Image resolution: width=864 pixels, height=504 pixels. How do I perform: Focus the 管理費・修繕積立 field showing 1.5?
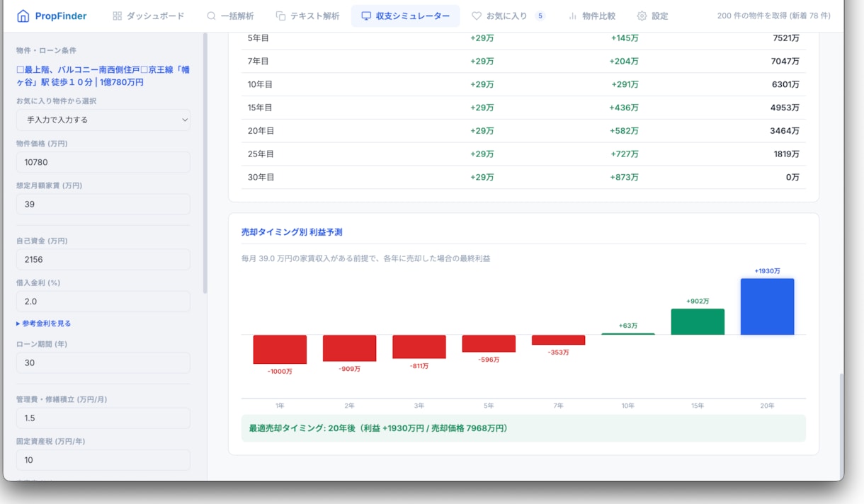point(103,418)
